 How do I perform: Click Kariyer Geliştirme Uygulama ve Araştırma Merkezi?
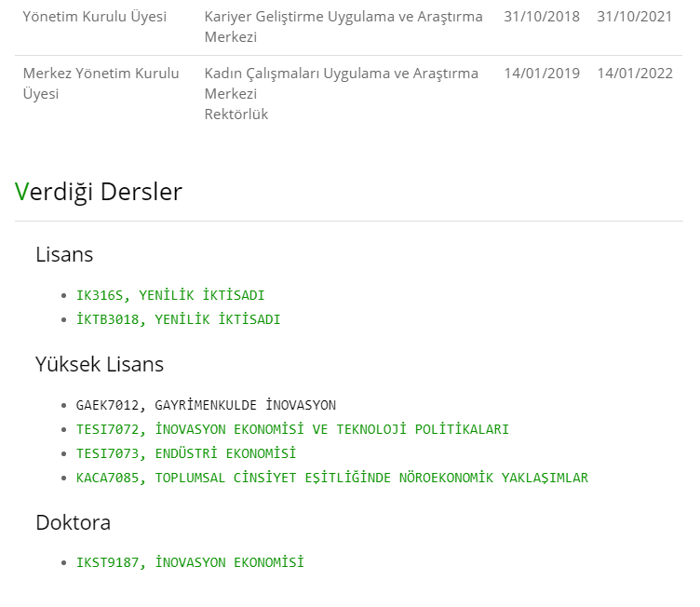[x=343, y=27]
